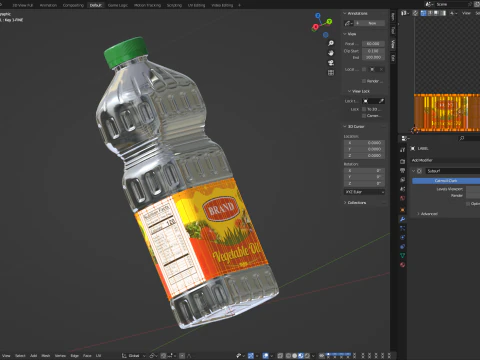
Task: Switch to the Compositing workspace tab
Action: 73,5
